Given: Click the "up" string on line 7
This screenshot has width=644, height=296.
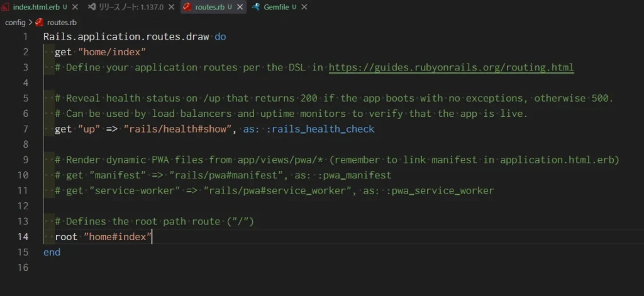Looking at the screenshot, I should [x=89, y=129].
